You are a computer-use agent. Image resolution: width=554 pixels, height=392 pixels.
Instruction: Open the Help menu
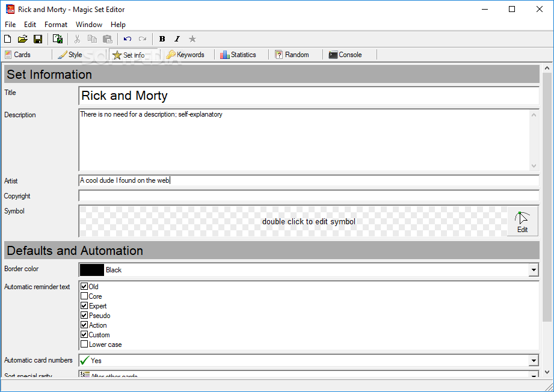click(118, 25)
